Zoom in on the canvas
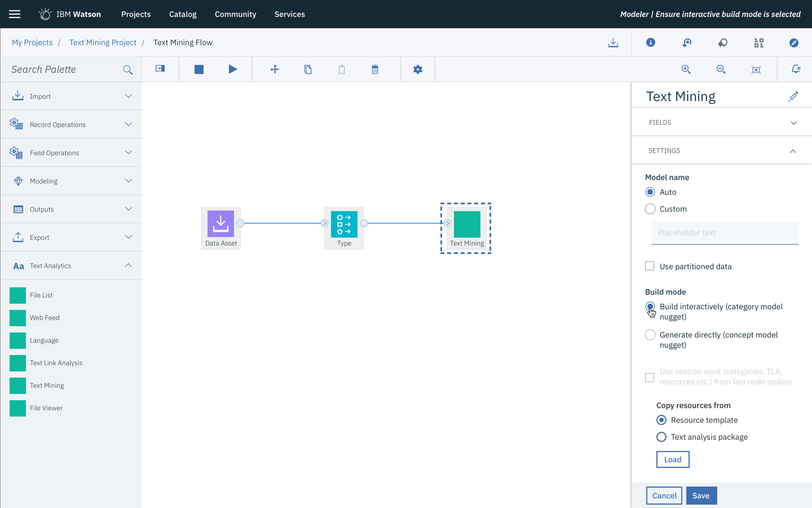The height and width of the screenshot is (508, 812). [x=686, y=69]
